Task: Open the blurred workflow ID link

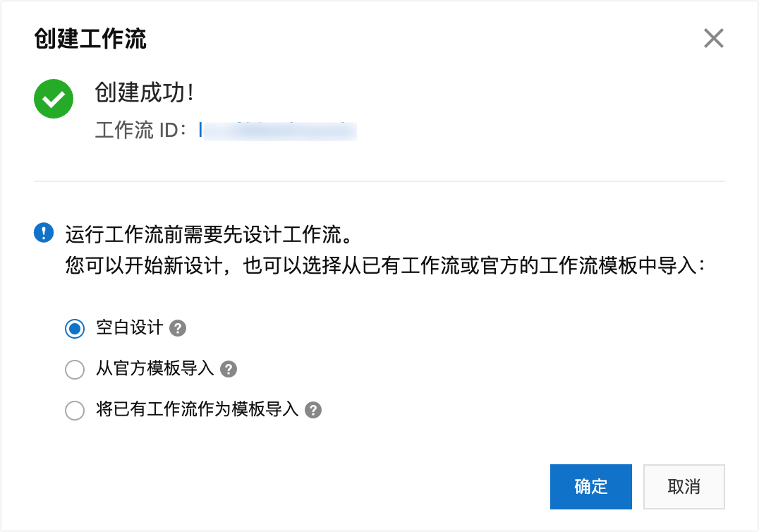Action: [x=279, y=131]
